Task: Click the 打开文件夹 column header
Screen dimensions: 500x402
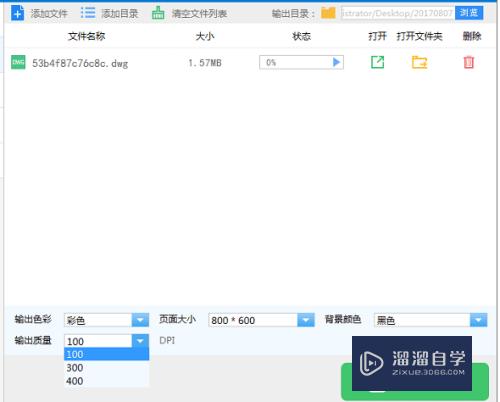Action: coord(419,36)
